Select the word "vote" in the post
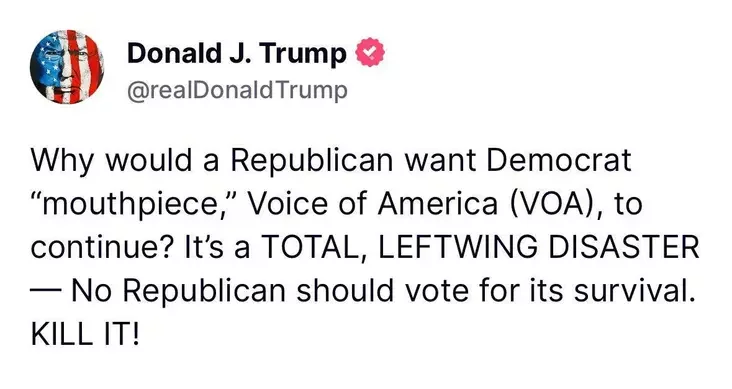732x389 pixels. tap(436, 291)
